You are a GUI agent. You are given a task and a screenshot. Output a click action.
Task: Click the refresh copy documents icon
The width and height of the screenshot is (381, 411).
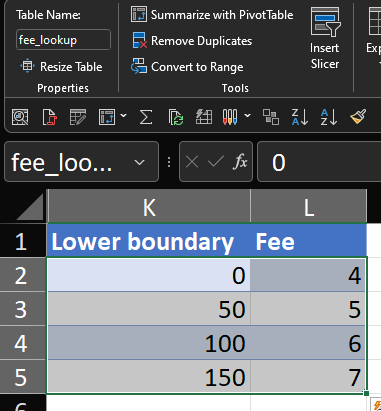tap(176, 117)
